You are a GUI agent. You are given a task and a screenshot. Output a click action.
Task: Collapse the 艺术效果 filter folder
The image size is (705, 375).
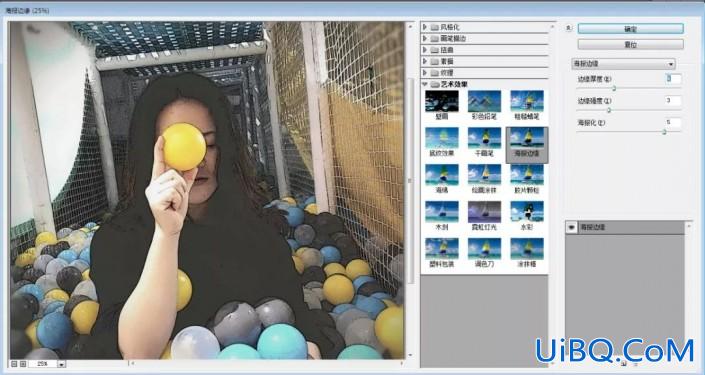pyautogui.click(x=425, y=84)
